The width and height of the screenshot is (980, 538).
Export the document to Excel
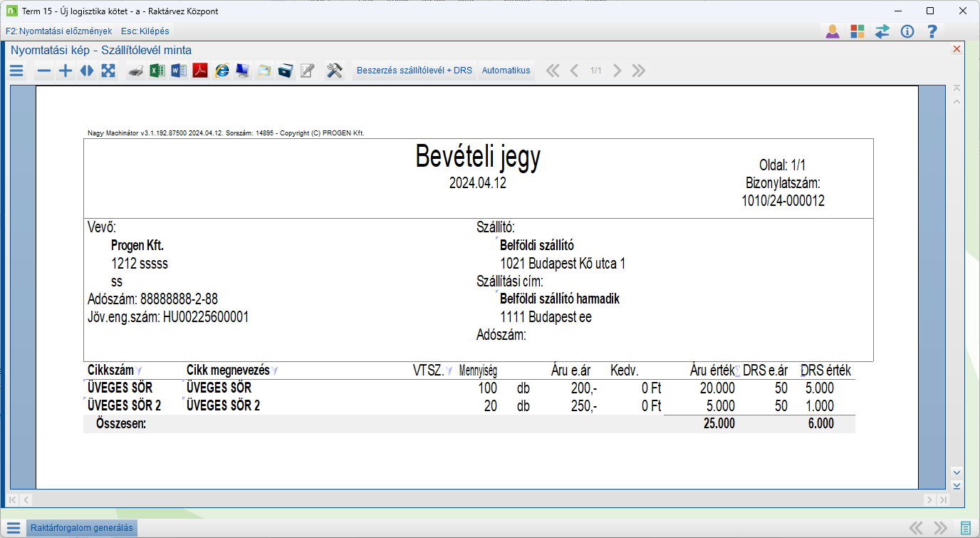[x=157, y=71]
